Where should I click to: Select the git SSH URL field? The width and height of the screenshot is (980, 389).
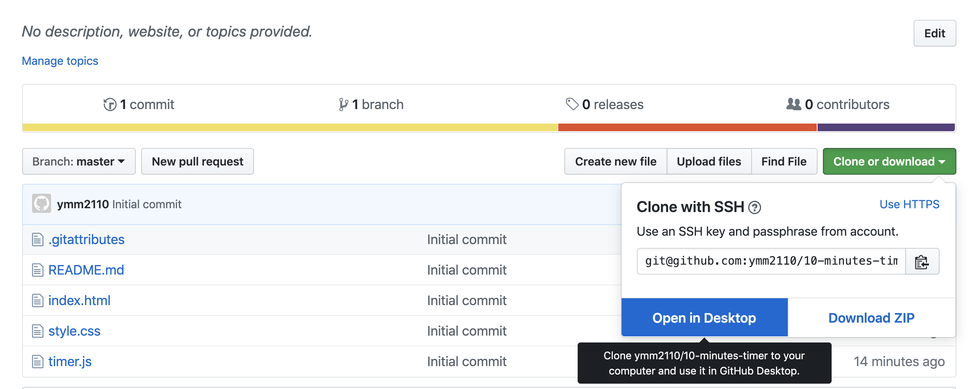771,261
